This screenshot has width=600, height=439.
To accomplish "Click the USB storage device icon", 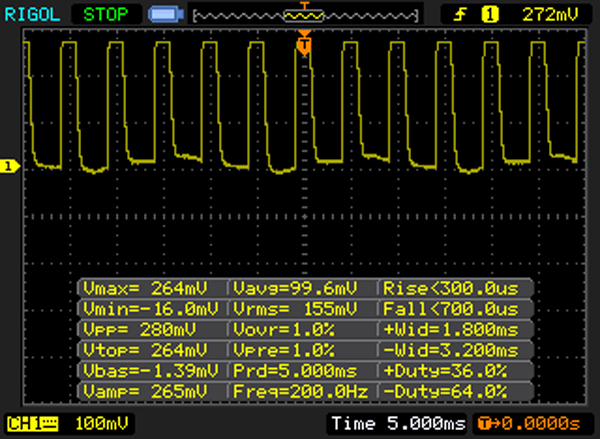I will [x=166, y=15].
